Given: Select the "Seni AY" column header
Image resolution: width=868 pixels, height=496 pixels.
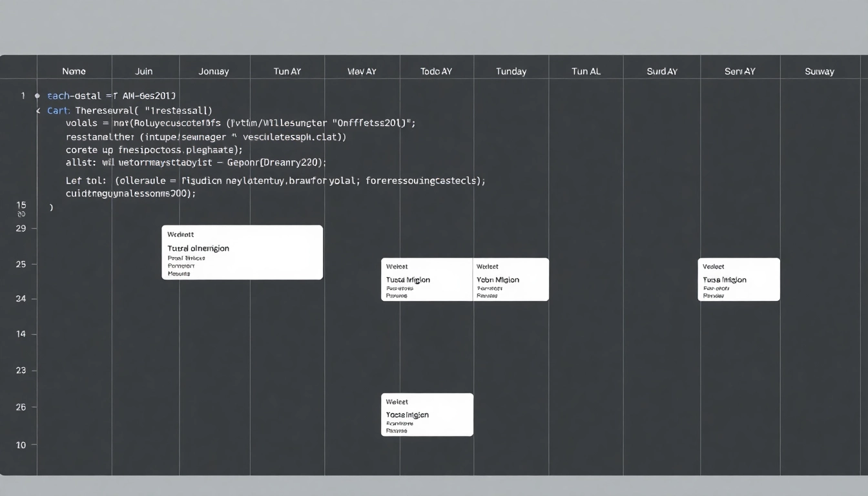Looking at the screenshot, I should [739, 72].
